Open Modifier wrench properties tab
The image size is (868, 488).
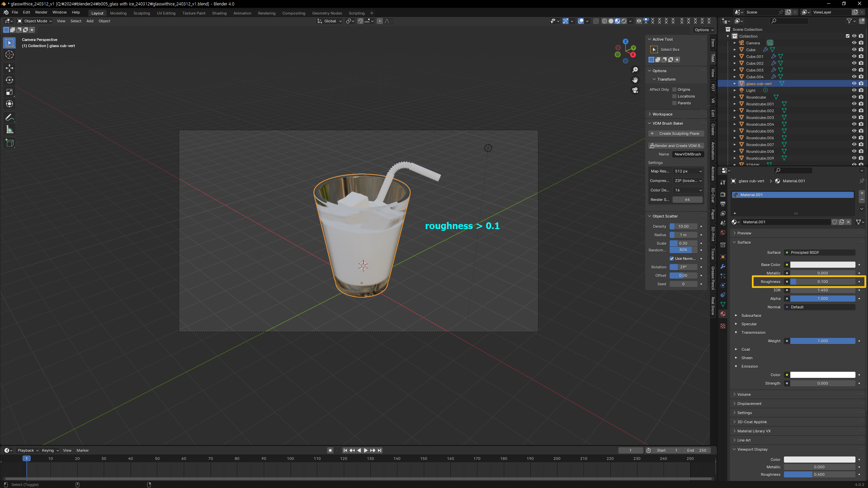click(723, 266)
